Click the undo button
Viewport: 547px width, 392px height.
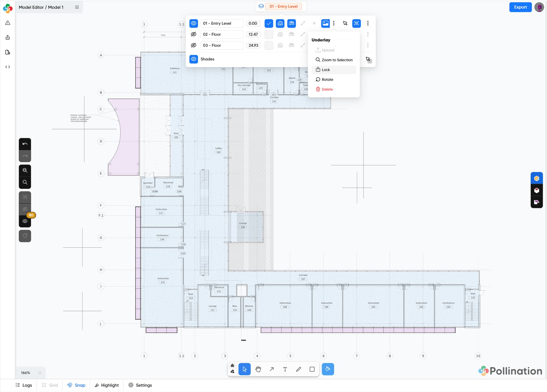click(x=25, y=144)
